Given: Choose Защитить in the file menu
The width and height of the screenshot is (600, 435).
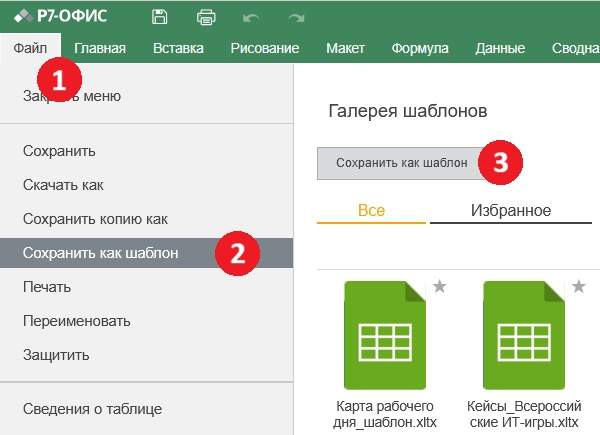Looking at the screenshot, I should point(147,355).
